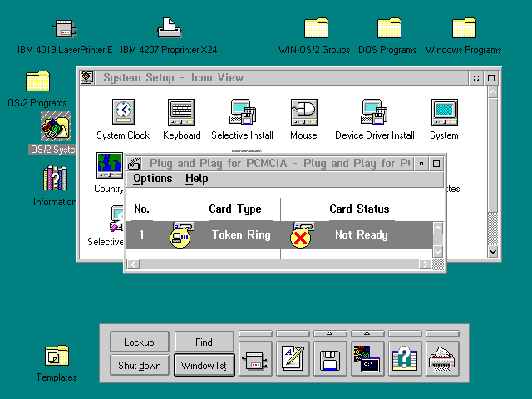Screen dimensions: 532x399
Task: Open the Help menu
Action: [x=197, y=179]
